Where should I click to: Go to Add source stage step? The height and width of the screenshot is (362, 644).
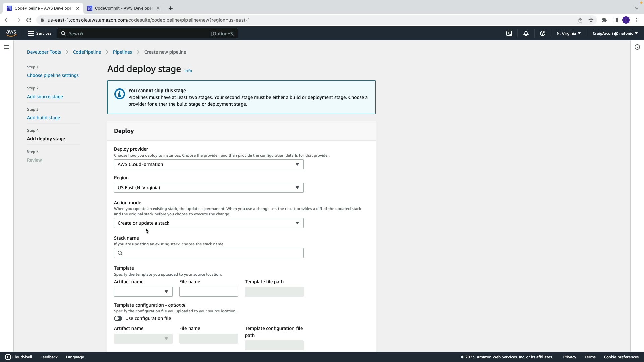coord(45,97)
